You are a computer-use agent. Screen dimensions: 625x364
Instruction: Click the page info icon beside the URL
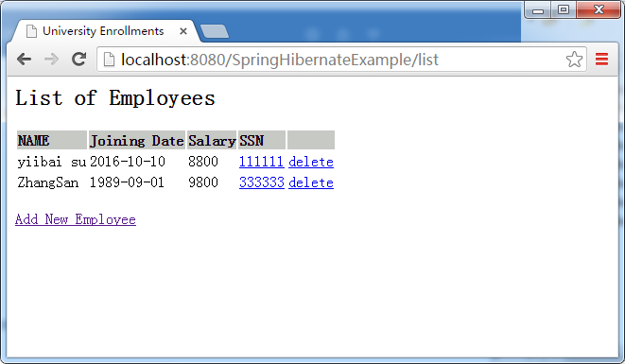pyautogui.click(x=109, y=60)
